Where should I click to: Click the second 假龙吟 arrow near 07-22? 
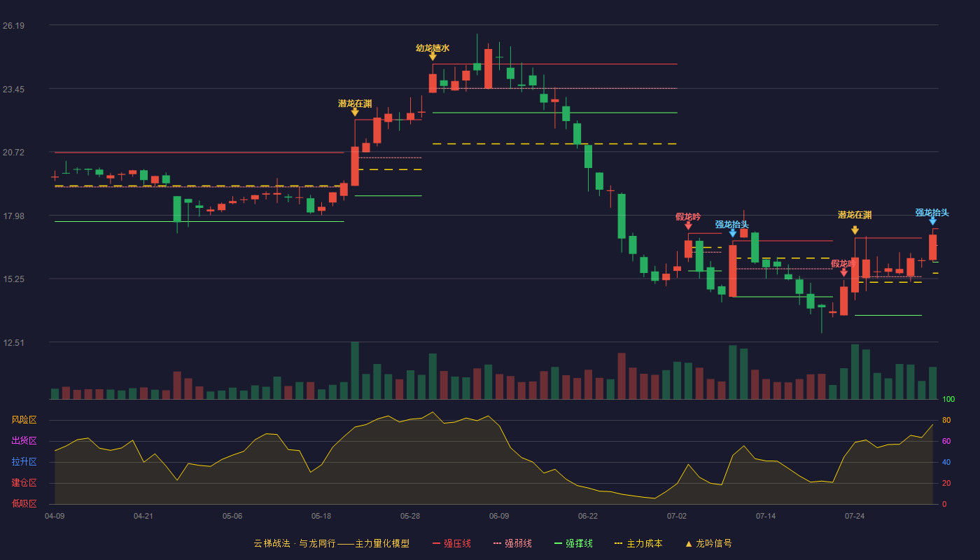pyautogui.click(x=843, y=272)
